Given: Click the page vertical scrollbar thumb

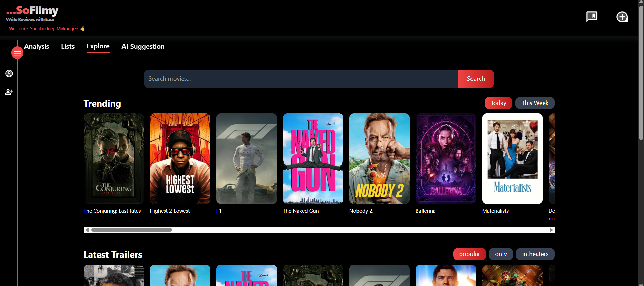Looking at the screenshot, I should (x=641, y=72).
